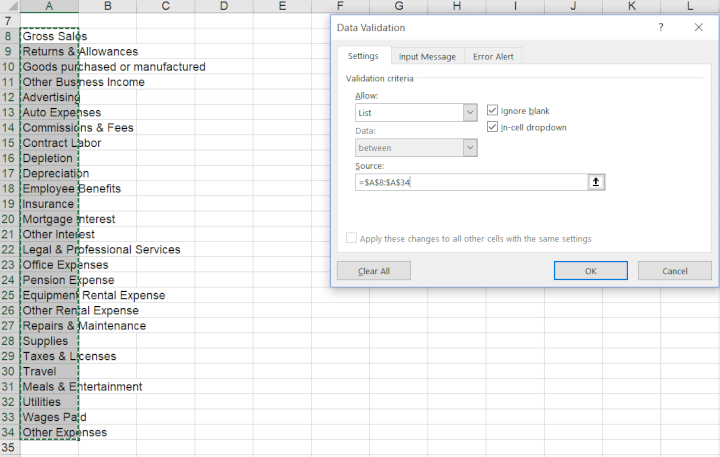
Task: Click the Commissions & Fees cell
Action: pyautogui.click(x=49, y=128)
